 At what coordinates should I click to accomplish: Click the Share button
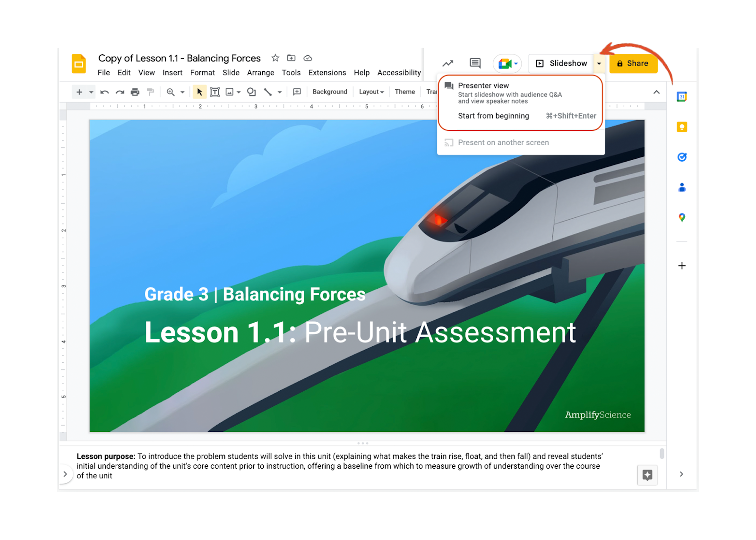[633, 63]
